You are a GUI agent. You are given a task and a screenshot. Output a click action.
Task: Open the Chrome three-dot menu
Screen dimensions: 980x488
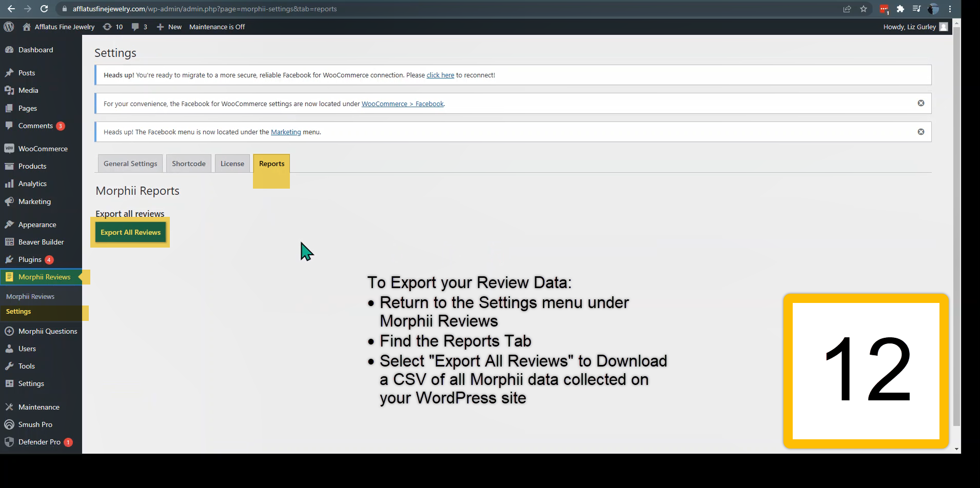point(950,9)
